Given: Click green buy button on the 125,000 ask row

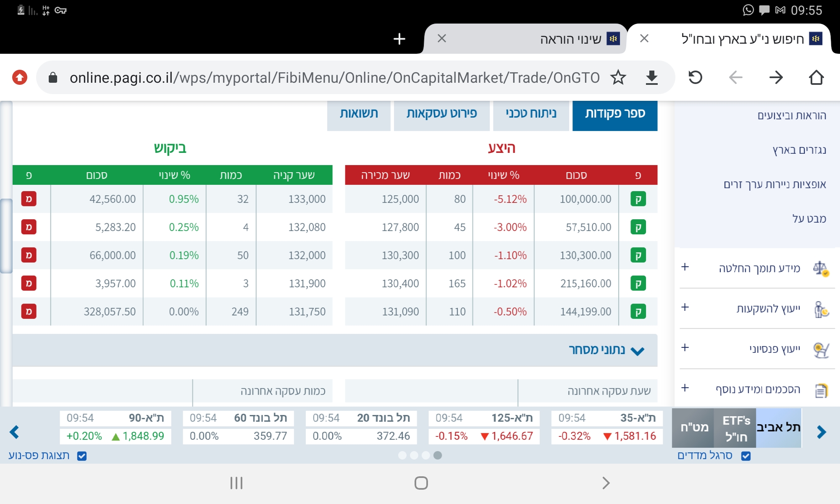Looking at the screenshot, I should (x=638, y=199).
